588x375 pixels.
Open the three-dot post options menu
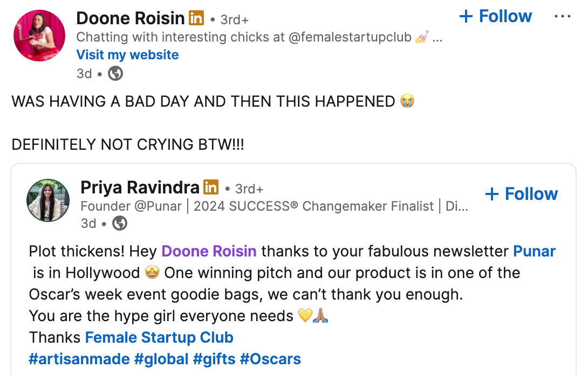click(562, 17)
